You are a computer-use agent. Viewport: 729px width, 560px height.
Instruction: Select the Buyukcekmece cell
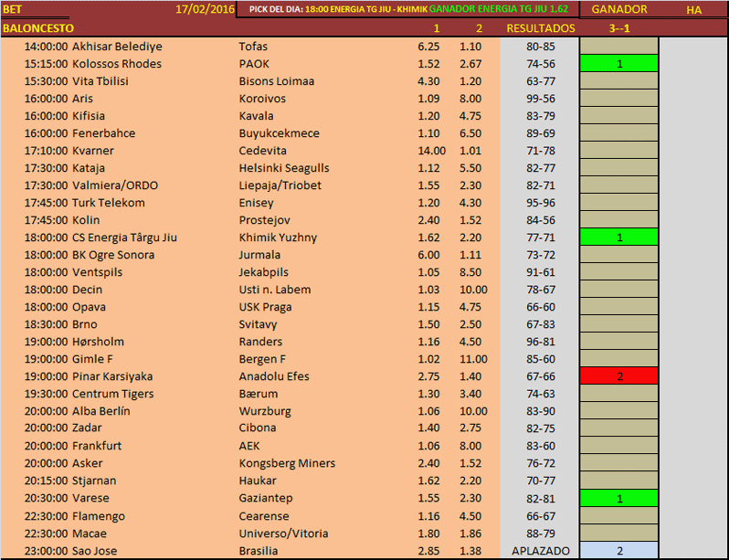point(279,133)
